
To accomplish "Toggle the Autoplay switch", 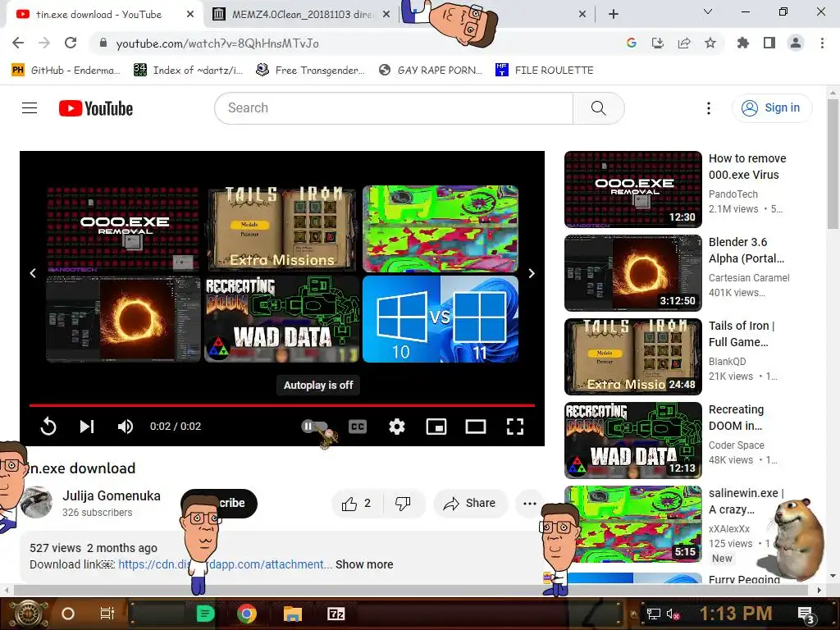I will click(x=314, y=427).
